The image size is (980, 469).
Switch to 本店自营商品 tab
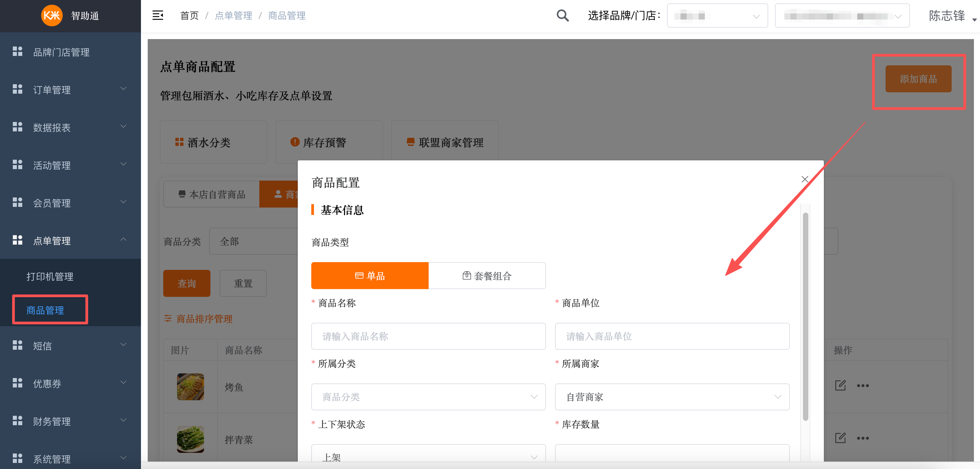[x=211, y=194]
